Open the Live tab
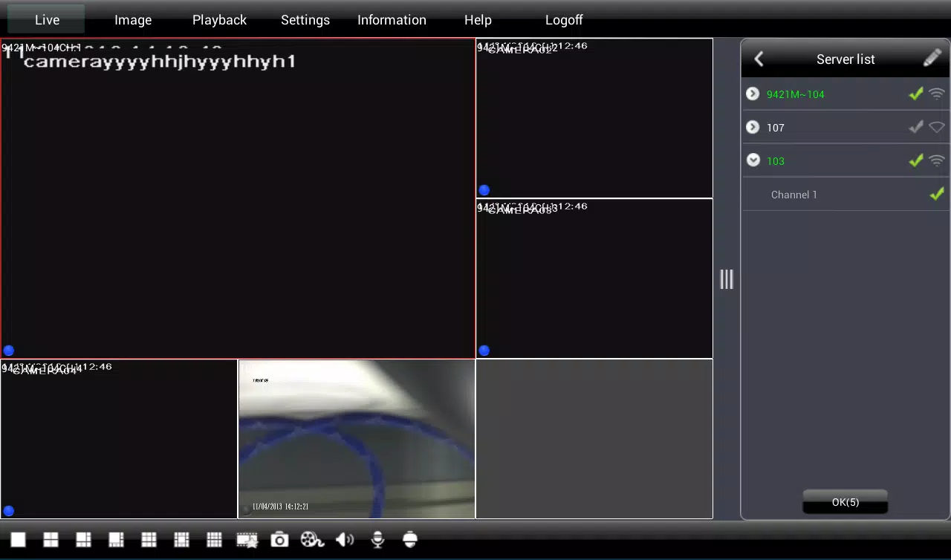This screenshot has height=560, width=951. click(x=47, y=19)
